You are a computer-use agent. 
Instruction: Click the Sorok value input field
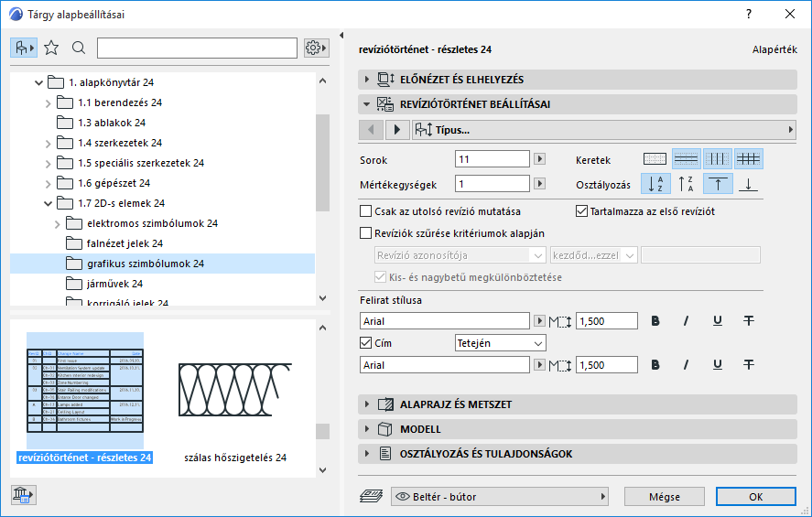493,158
